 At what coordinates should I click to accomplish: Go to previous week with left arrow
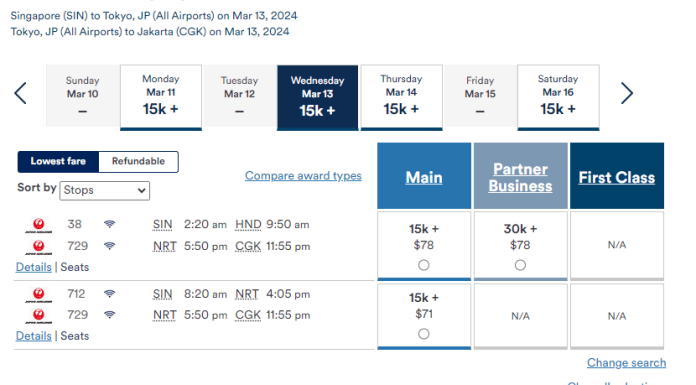(20, 93)
